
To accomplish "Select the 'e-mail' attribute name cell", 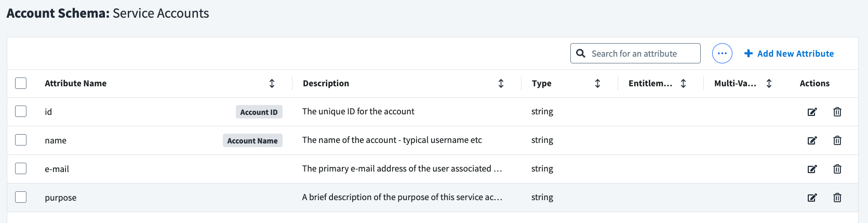I will pos(57,169).
